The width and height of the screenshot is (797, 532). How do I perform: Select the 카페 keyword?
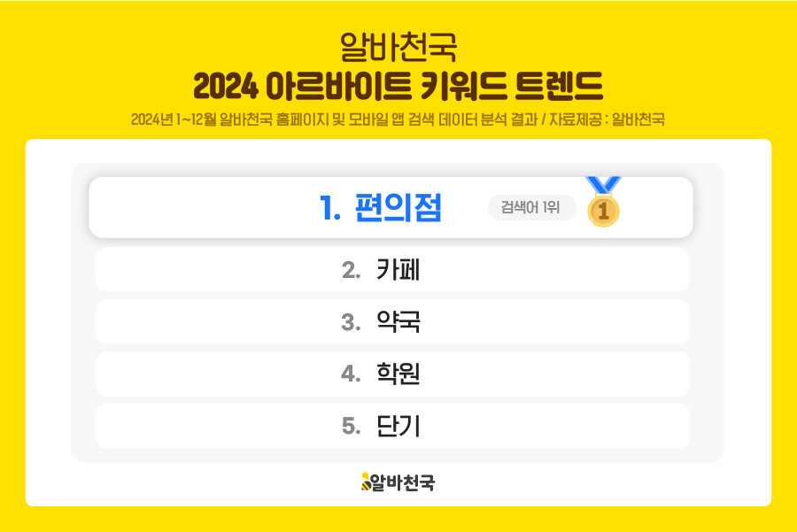coord(398,270)
